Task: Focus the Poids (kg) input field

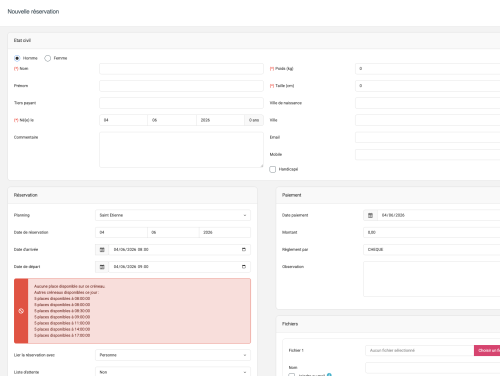Action: (x=428, y=69)
